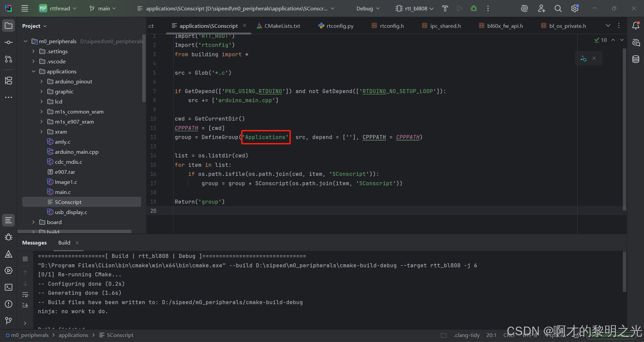
Task: Click the rtthread project widget
Action: tap(57, 8)
